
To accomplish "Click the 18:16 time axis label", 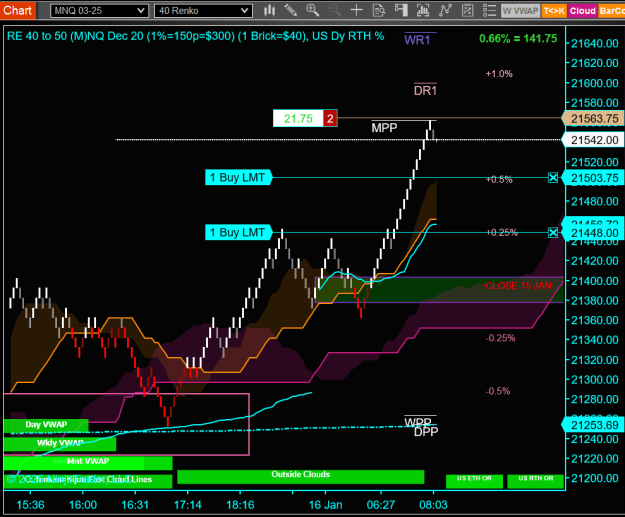I will coord(240,505).
